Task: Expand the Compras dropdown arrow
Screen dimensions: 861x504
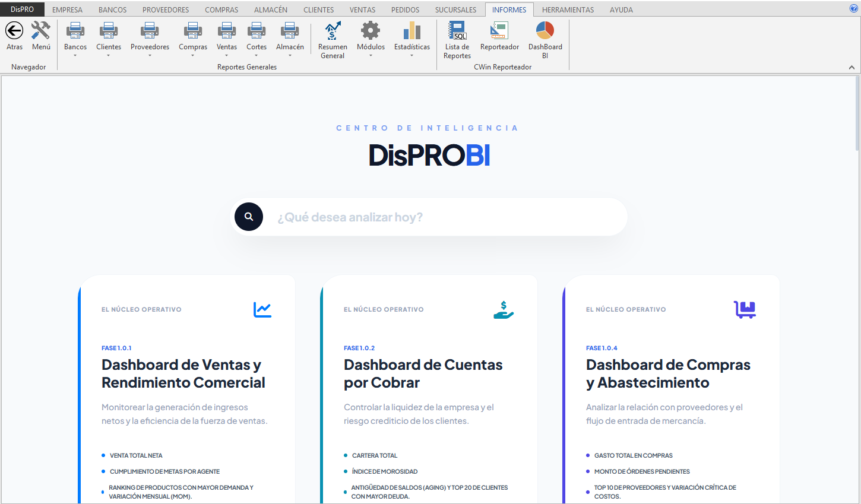Action: click(193, 56)
